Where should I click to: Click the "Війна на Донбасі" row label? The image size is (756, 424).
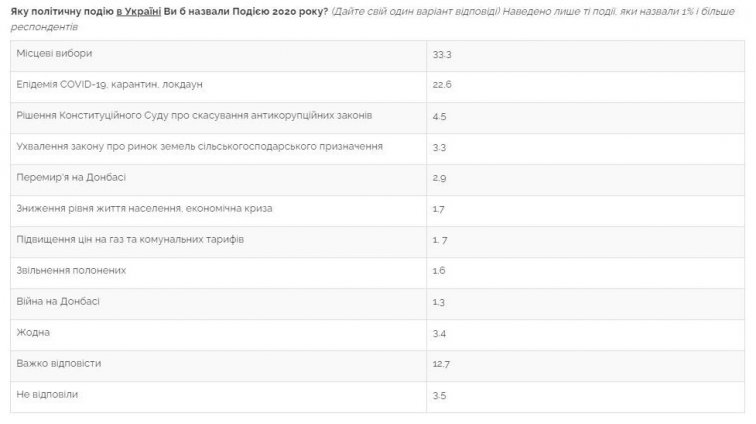[58, 301]
